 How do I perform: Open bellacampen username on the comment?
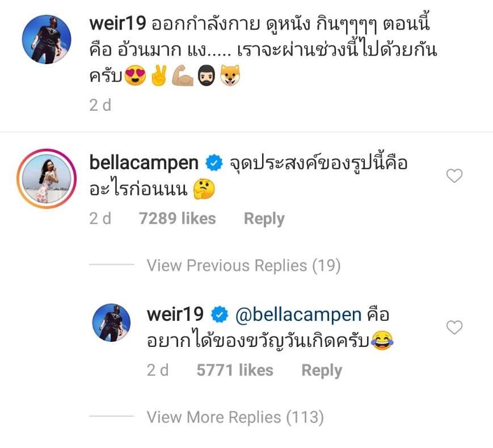[x=144, y=163]
